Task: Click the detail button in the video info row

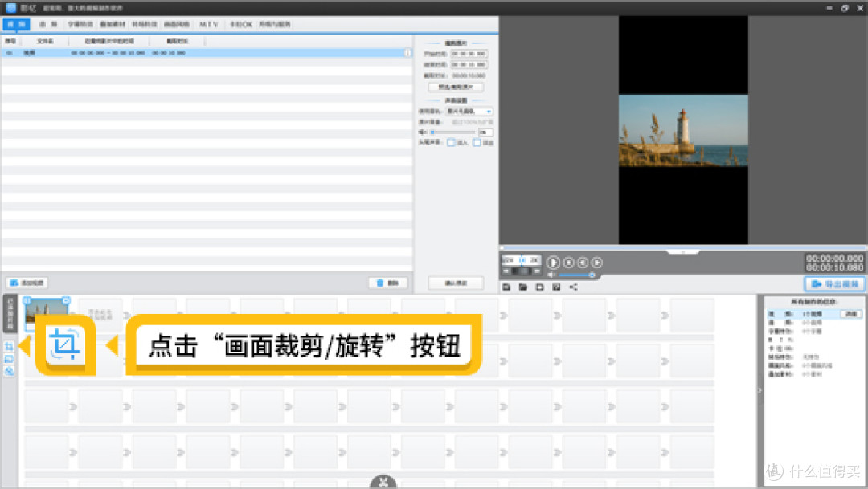Action: [x=851, y=314]
